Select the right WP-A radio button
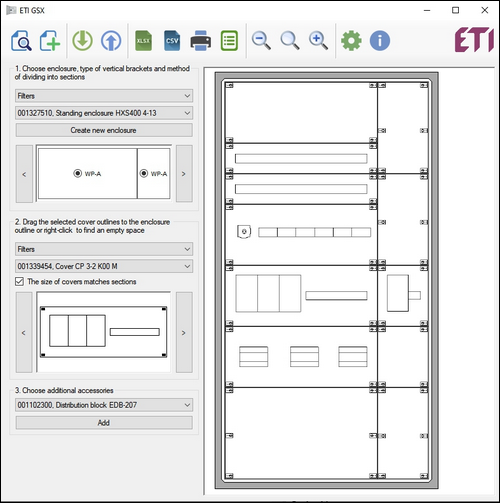Screen dimensions: 500x503 (x=144, y=173)
